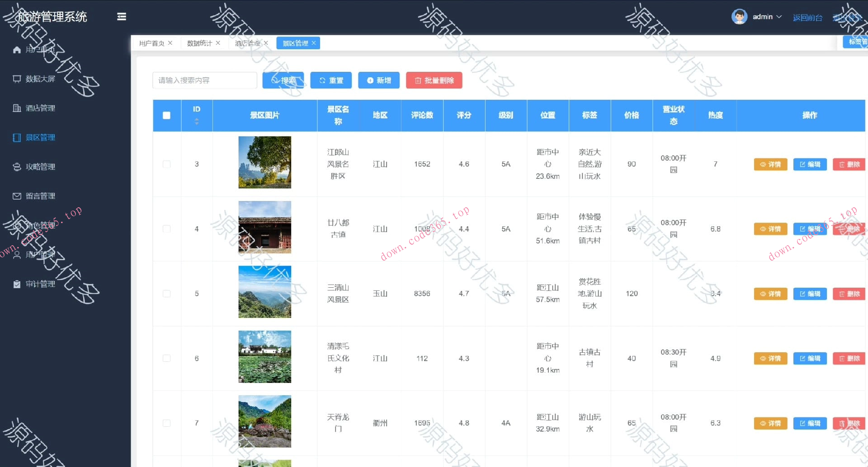
Task: Go to 攻略管理 in the sidebar
Action: point(40,167)
